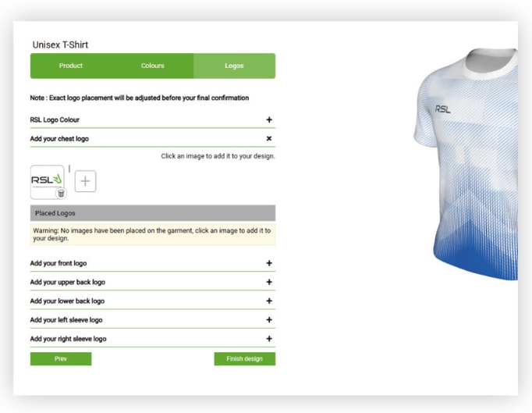Click plus icon beside left sleeve logo
This screenshot has height=413, width=532.
269,319
